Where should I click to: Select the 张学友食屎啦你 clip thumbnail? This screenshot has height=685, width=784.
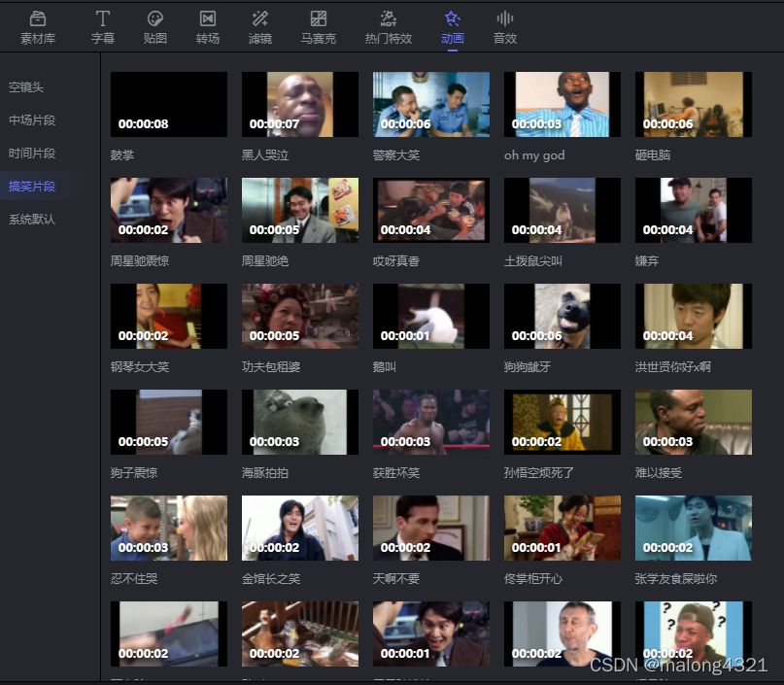coord(694,528)
